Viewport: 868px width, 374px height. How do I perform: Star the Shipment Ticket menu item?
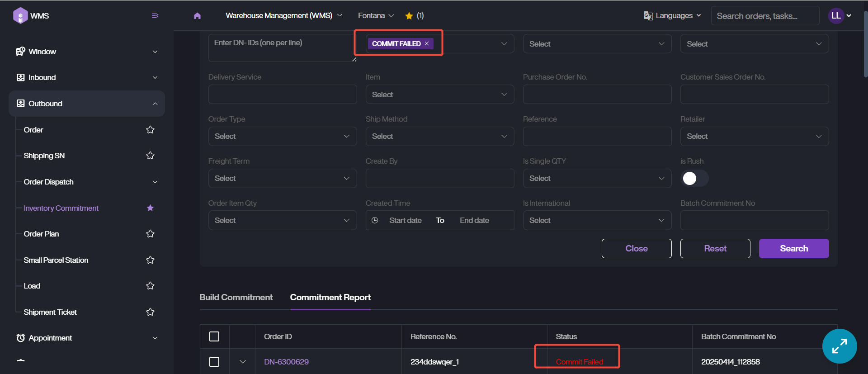151,312
